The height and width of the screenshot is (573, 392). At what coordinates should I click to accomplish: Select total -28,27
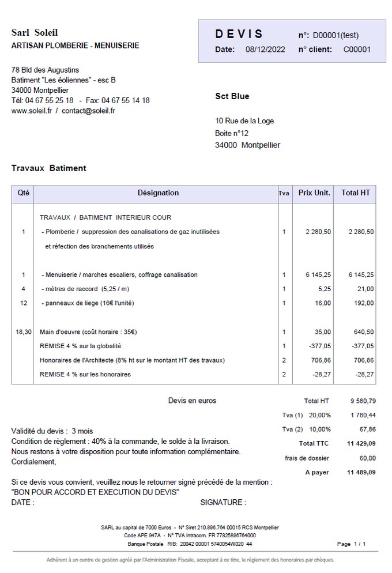(364, 375)
